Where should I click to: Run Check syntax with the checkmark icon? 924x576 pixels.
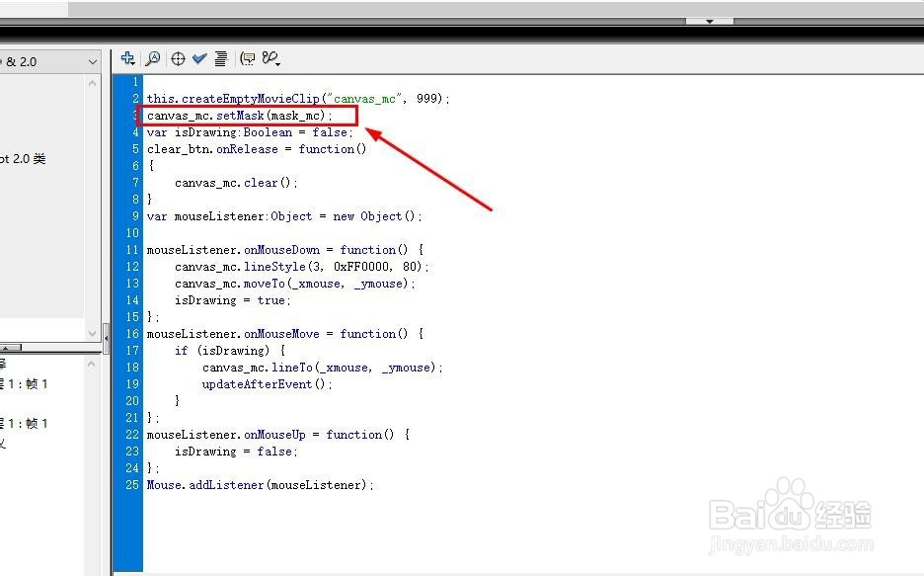tap(199, 58)
